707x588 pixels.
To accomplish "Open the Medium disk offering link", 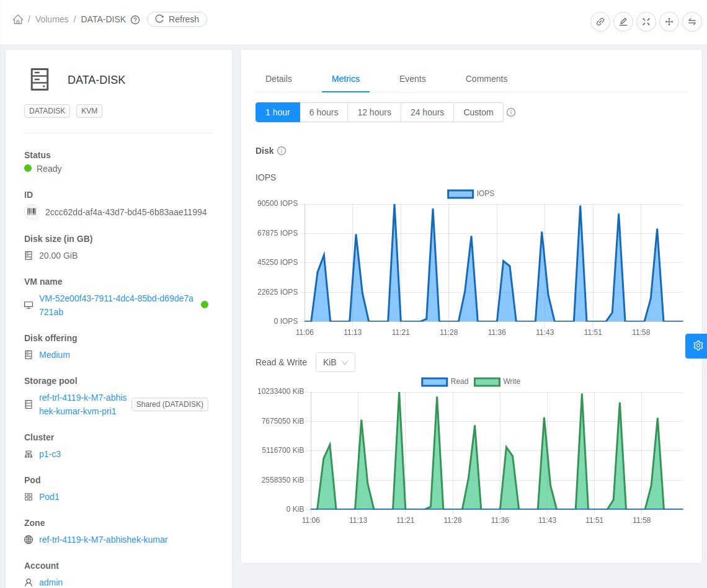I will pyautogui.click(x=54, y=355).
